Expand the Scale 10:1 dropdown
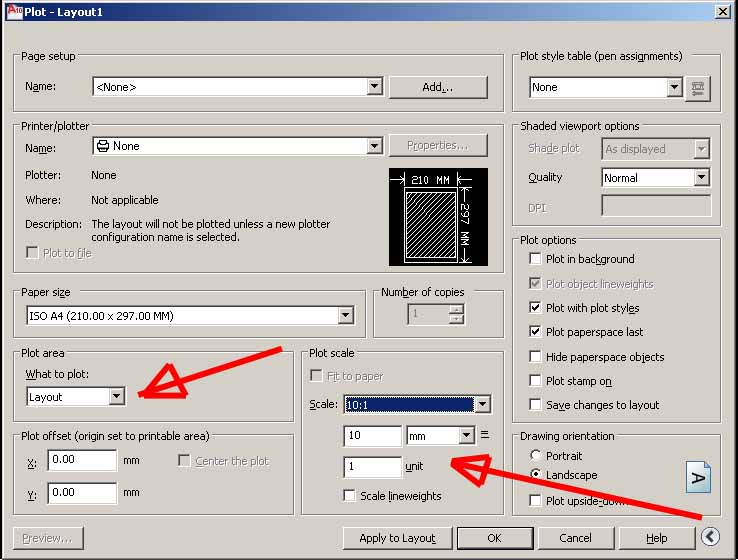The image size is (738, 560). click(482, 405)
